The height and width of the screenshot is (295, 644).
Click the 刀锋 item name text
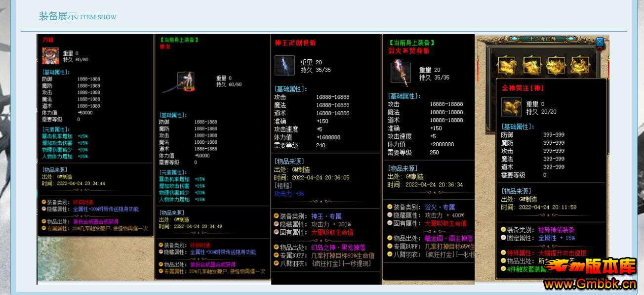click(x=48, y=40)
